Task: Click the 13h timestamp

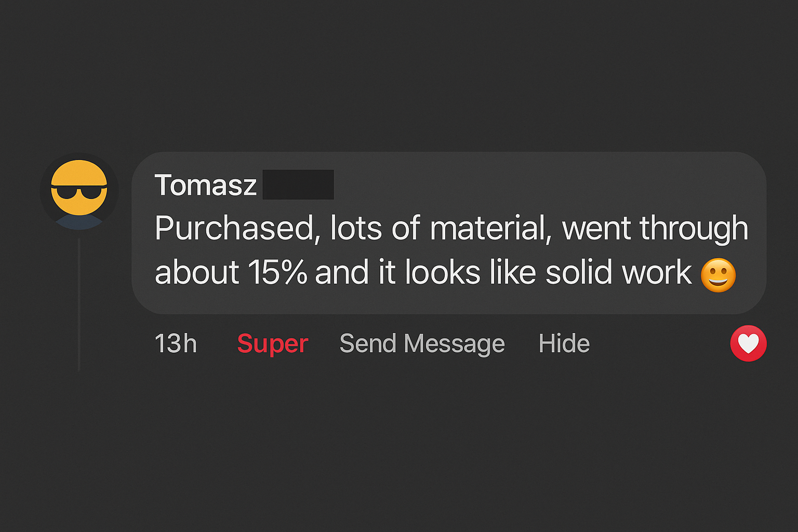Action: point(176,344)
